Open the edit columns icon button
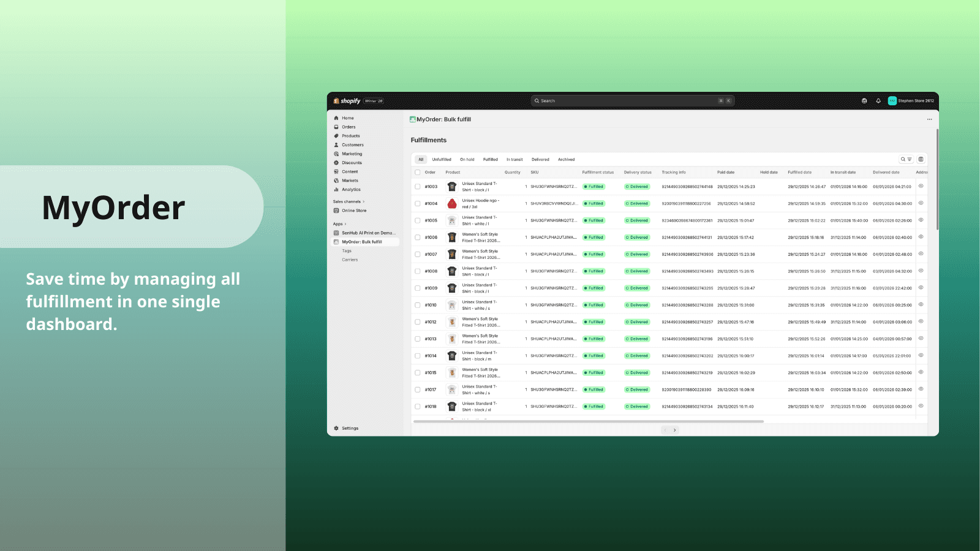The height and width of the screenshot is (551, 980). tap(921, 159)
